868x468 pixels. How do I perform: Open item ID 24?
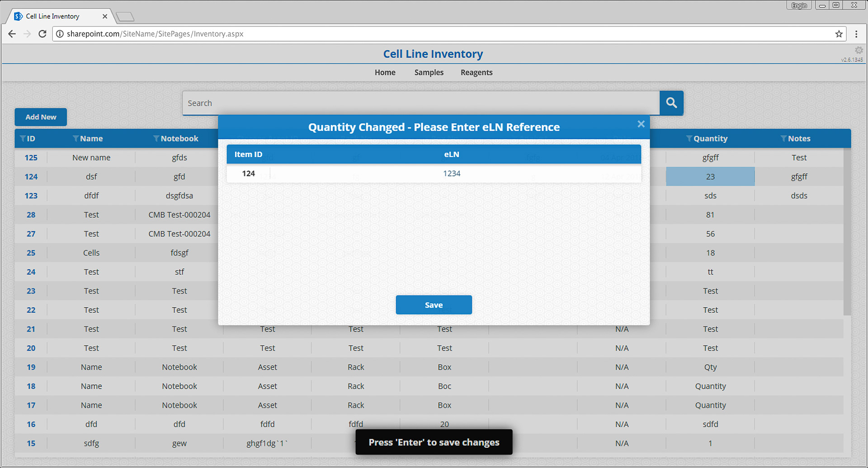click(x=31, y=272)
